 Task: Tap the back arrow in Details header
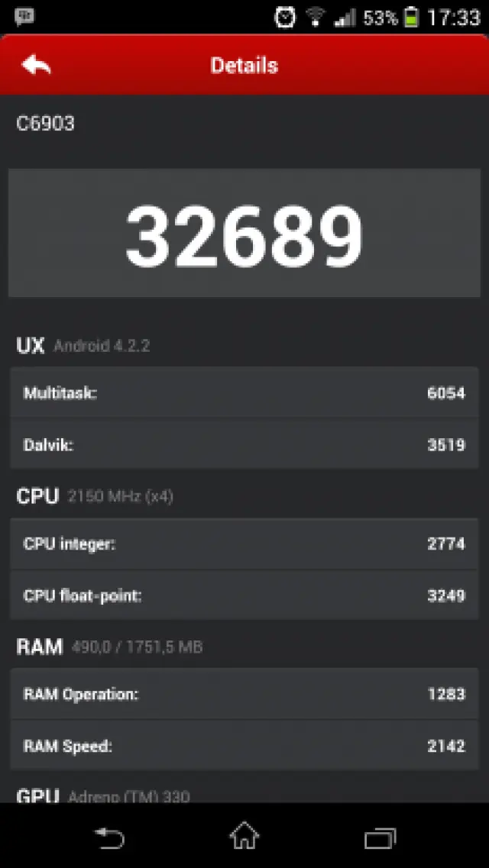click(x=36, y=66)
